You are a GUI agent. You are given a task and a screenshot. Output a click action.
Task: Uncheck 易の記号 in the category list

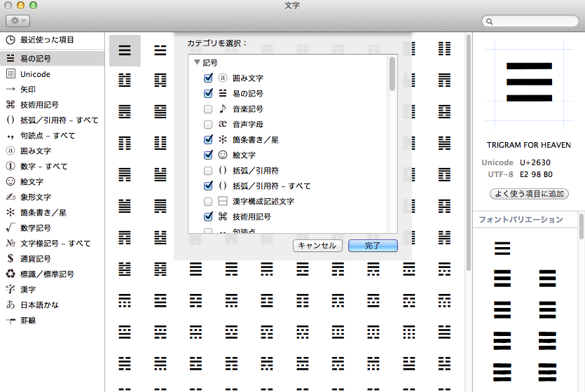pyautogui.click(x=208, y=93)
